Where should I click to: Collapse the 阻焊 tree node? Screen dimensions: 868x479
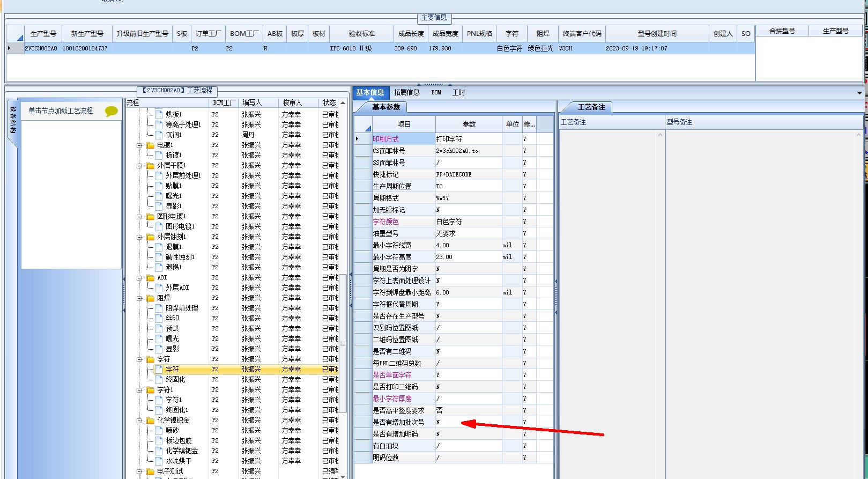coord(139,298)
